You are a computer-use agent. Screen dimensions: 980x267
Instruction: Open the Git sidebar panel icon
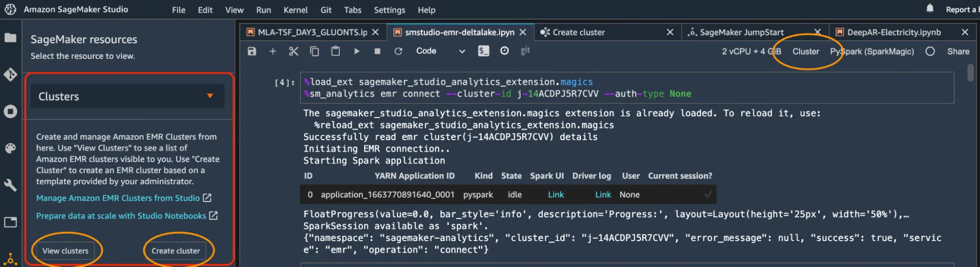click(x=10, y=74)
